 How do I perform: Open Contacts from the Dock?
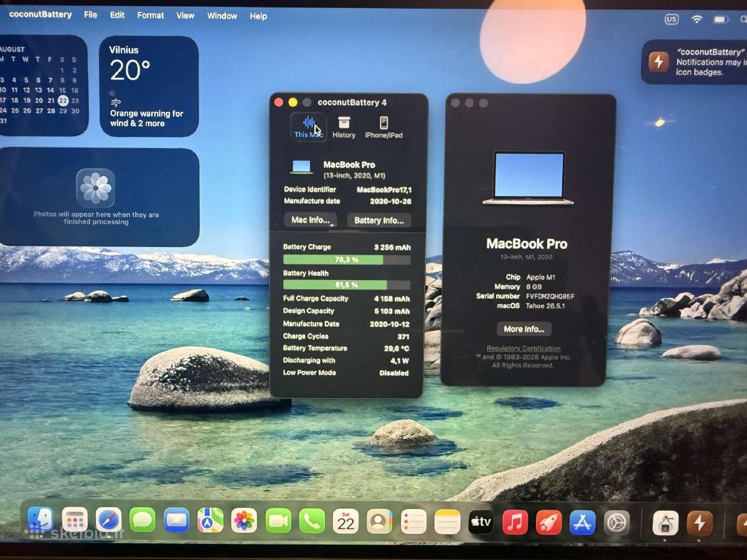pos(379,521)
